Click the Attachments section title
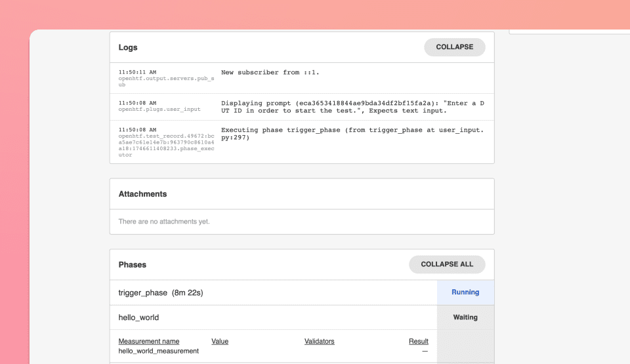 pos(142,194)
